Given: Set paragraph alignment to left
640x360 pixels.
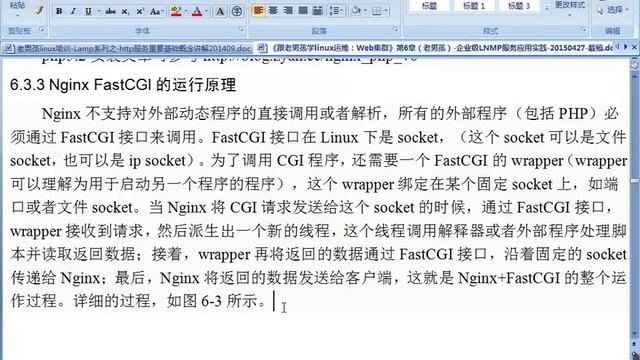Looking at the screenshot, I should 258,10.
